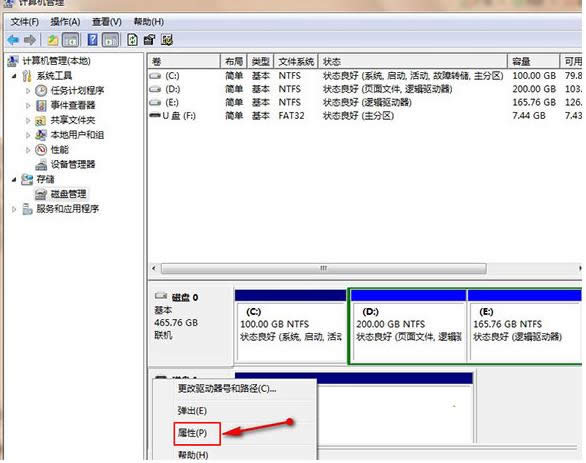
Task: Click the Refresh toolbar icon
Action: [x=132, y=40]
